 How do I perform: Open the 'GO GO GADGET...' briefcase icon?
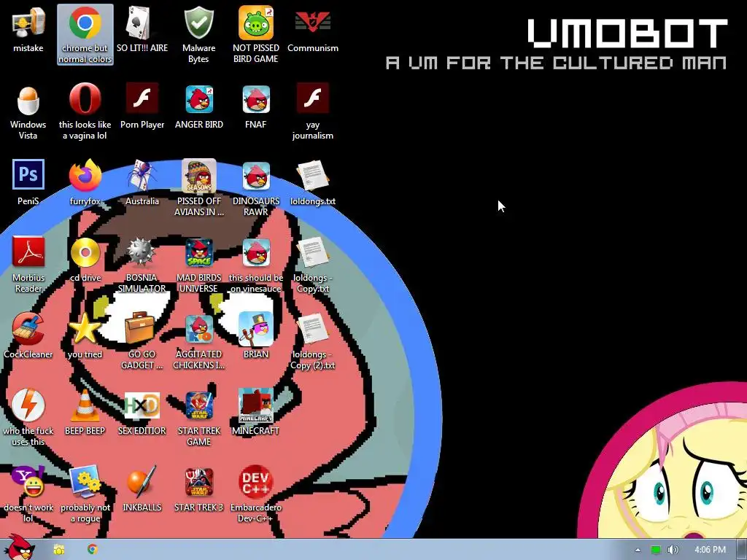[142, 341]
